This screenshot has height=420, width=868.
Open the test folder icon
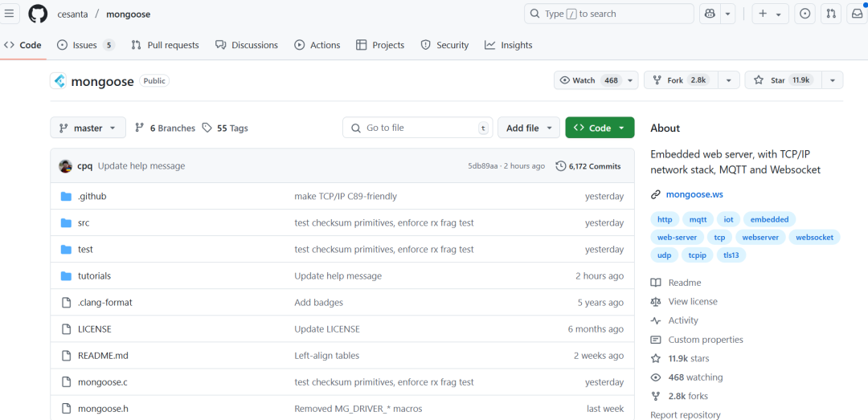click(x=67, y=250)
